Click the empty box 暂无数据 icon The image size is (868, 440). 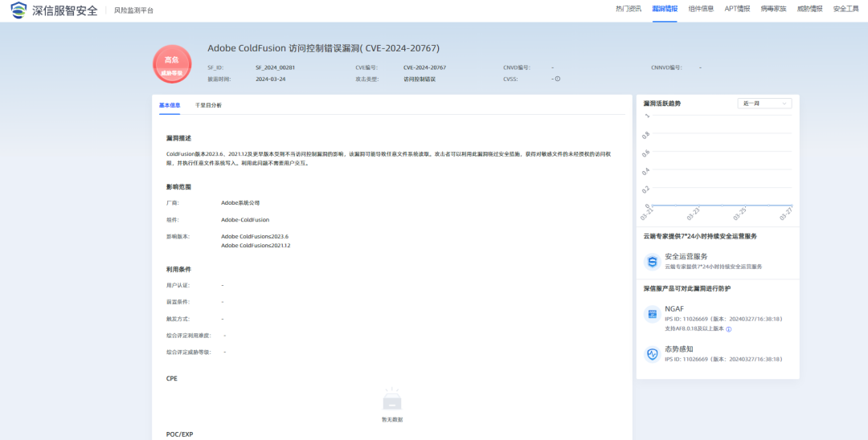pyautogui.click(x=392, y=400)
